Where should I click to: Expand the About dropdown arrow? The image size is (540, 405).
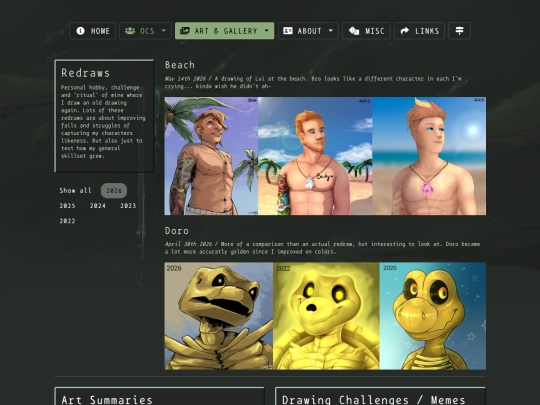point(331,31)
